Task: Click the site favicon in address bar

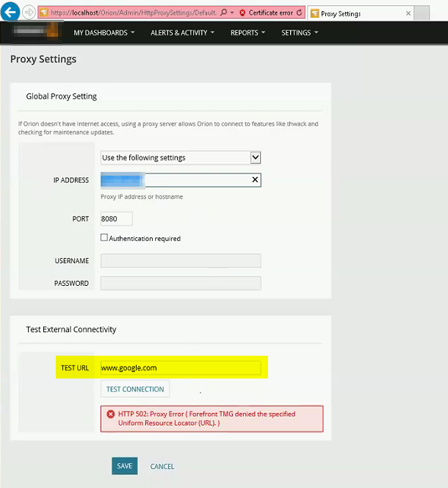Action: [44, 12]
